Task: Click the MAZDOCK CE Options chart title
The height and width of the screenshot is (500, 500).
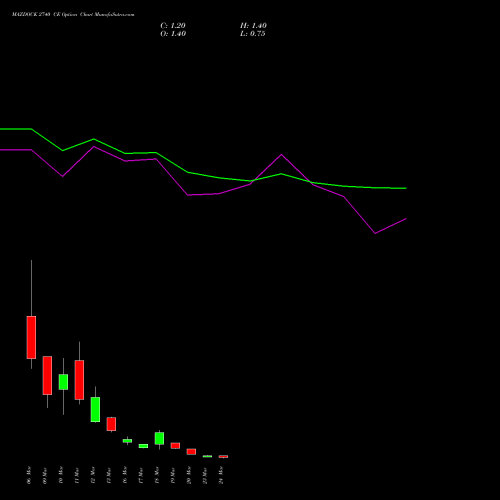Action: point(73,15)
